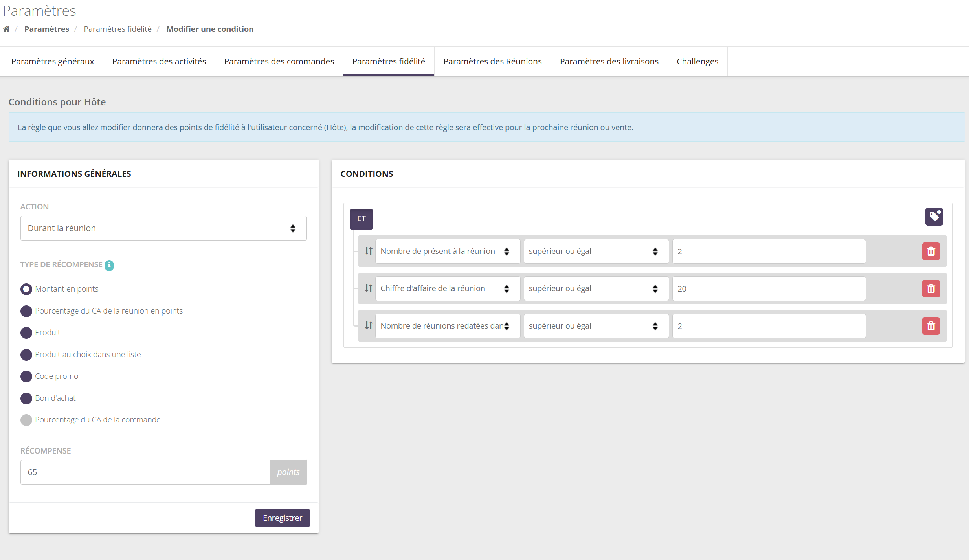
Task: Open operator dropdown in 'Nombre de présent' row
Action: (x=596, y=252)
